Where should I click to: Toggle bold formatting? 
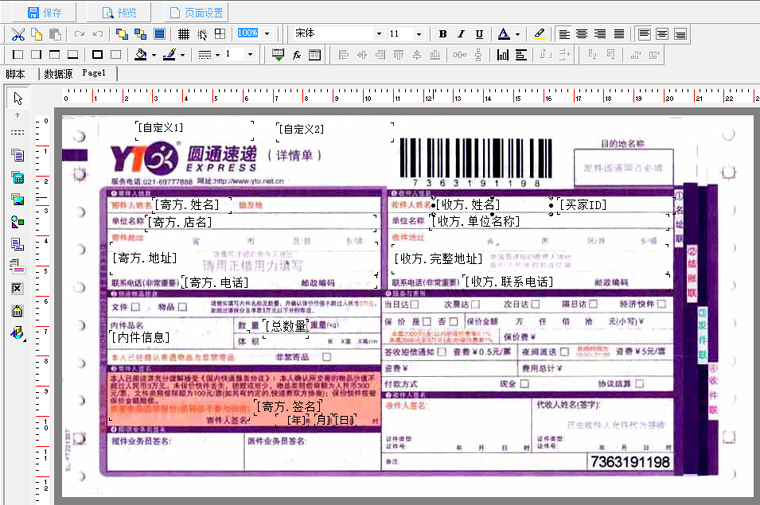[443, 34]
